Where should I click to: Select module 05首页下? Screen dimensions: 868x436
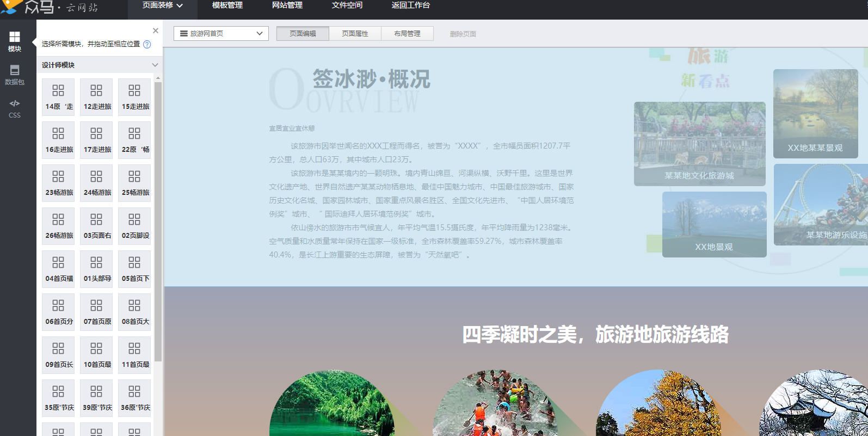[x=134, y=269]
